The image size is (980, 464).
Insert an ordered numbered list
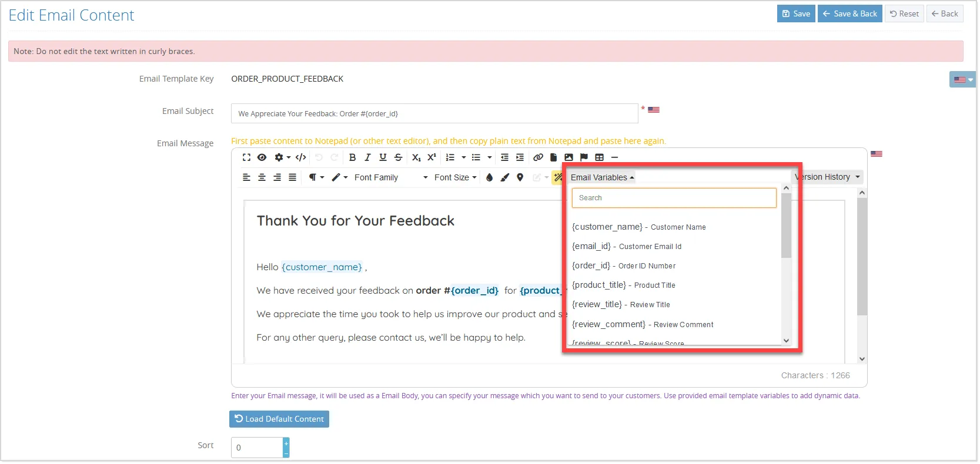pos(450,157)
